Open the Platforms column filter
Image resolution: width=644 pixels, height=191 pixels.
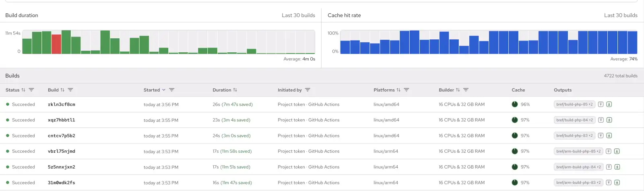[x=407, y=90]
